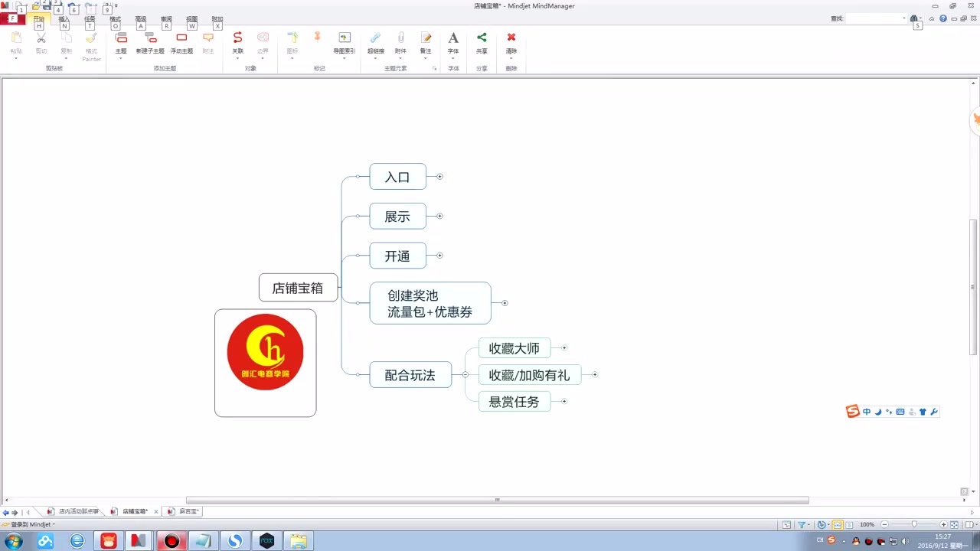Click the 清除 red X icon

(511, 37)
